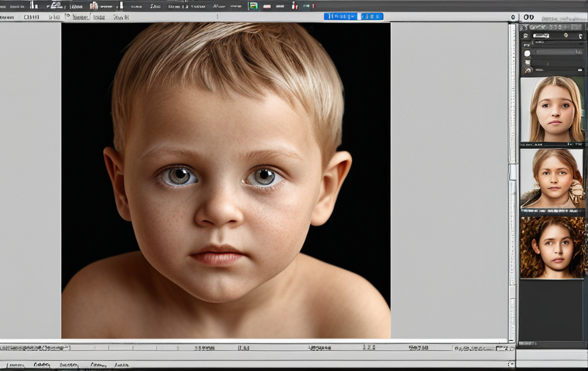Click the double-circle button at top right
The width and height of the screenshot is (588, 371).
pyautogui.click(x=528, y=16)
